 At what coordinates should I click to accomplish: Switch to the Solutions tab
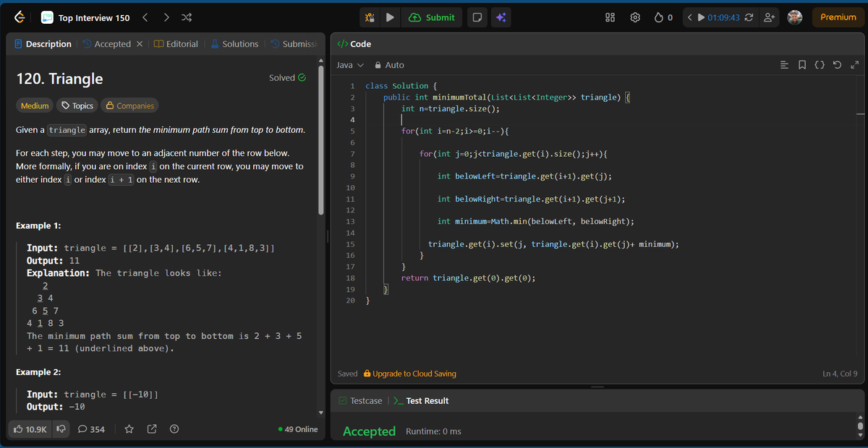234,44
